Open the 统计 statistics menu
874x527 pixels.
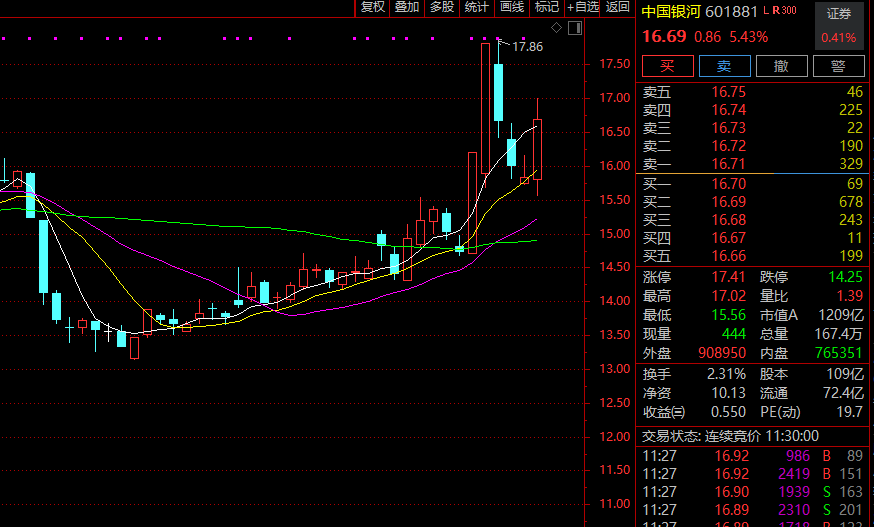click(477, 7)
